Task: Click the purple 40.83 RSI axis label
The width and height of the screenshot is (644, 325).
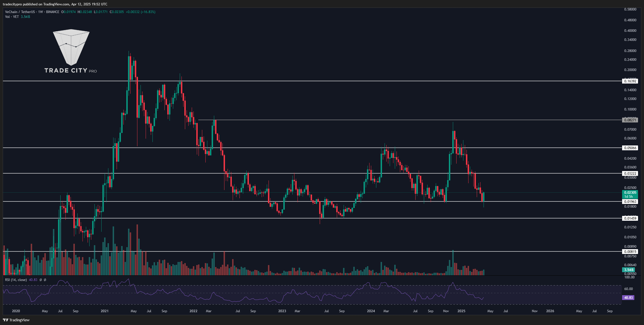Action: click(x=628, y=298)
